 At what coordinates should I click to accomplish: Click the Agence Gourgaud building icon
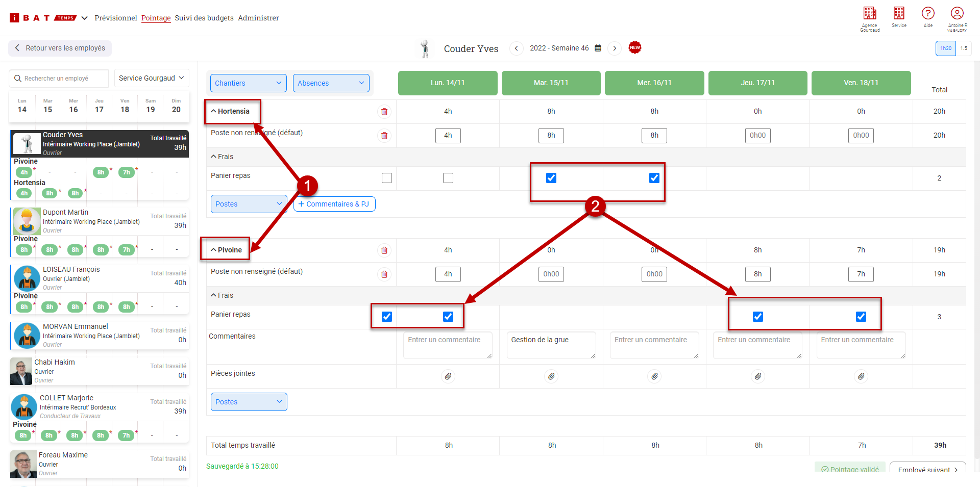point(869,14)
